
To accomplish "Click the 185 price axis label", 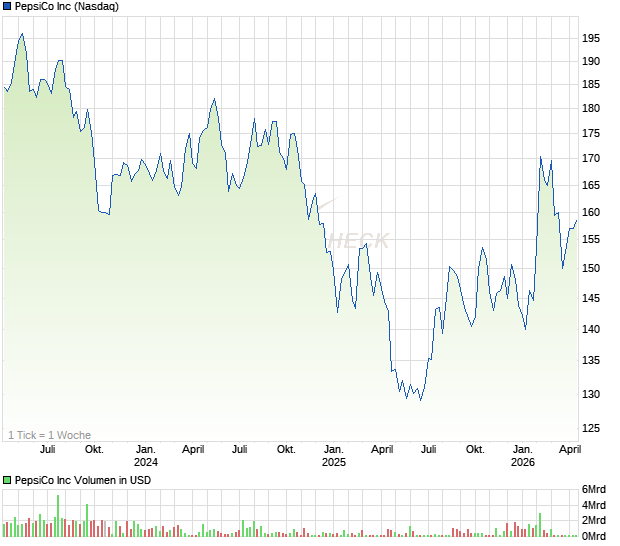I will click(591, 84).
